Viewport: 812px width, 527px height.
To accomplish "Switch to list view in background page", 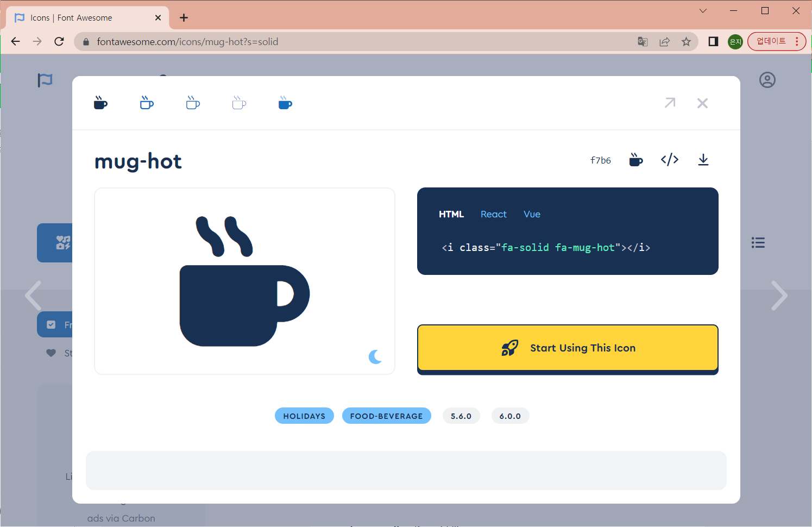I will click(x=758, y=243).
